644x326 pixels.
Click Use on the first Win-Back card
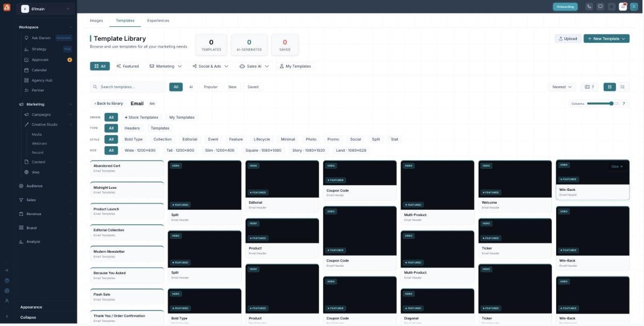[x=617, y=166]
